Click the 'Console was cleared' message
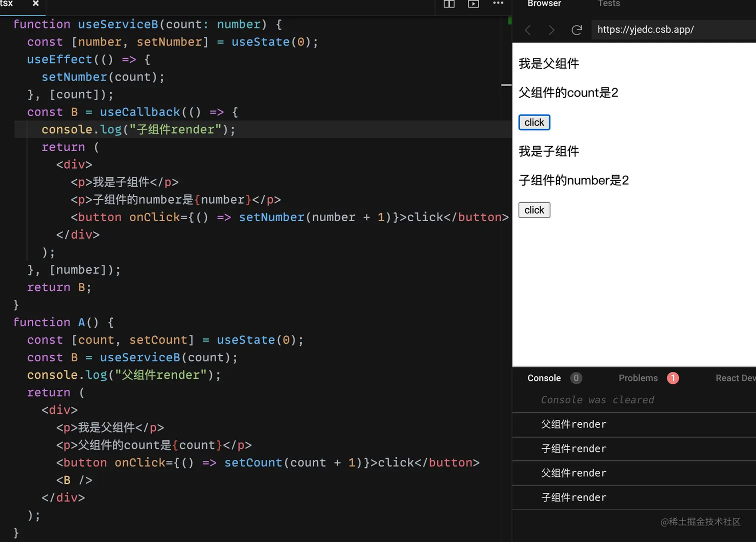The height and width of the screenshot is (542, 756). [x=597, y=400]
